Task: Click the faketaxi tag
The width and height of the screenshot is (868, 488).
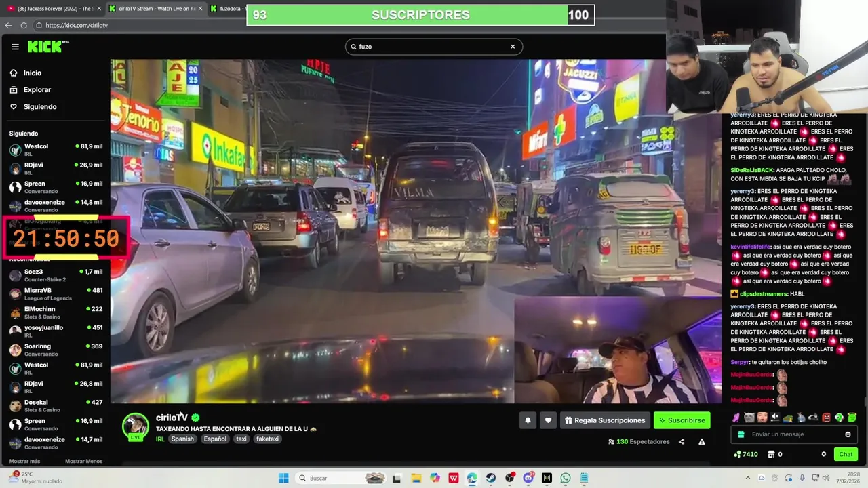Action: (267, 439)
